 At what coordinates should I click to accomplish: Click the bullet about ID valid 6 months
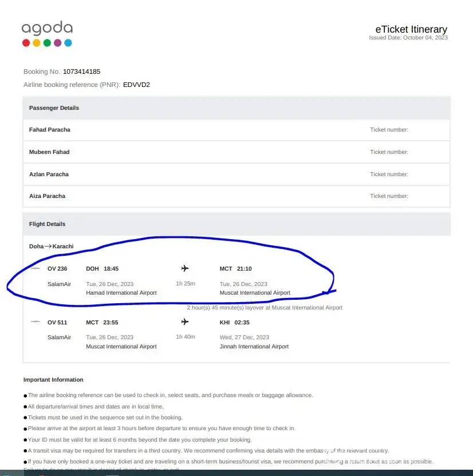coord(137,439)
